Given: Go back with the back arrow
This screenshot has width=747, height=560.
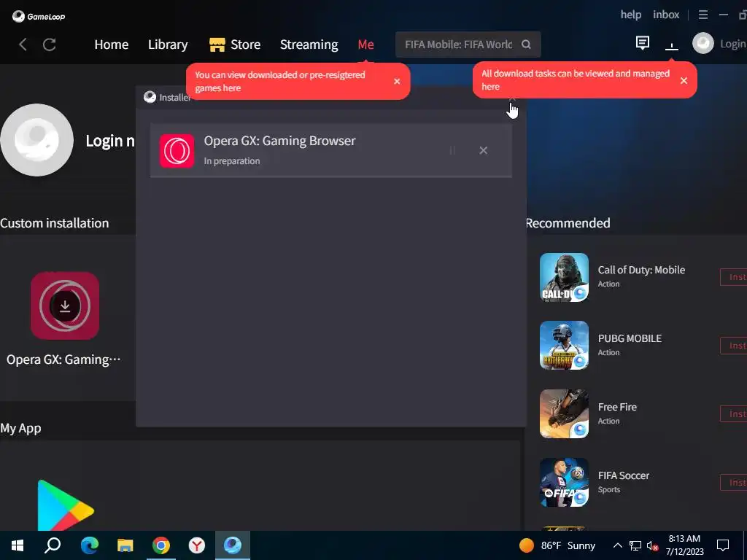Looking at the screenshot, I should pos(23,44).
